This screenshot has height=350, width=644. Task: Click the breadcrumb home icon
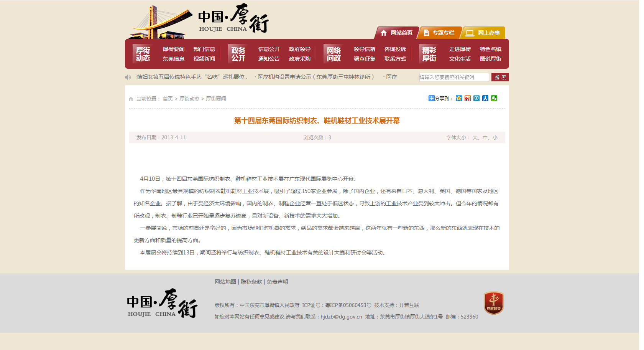coord(131,99)
